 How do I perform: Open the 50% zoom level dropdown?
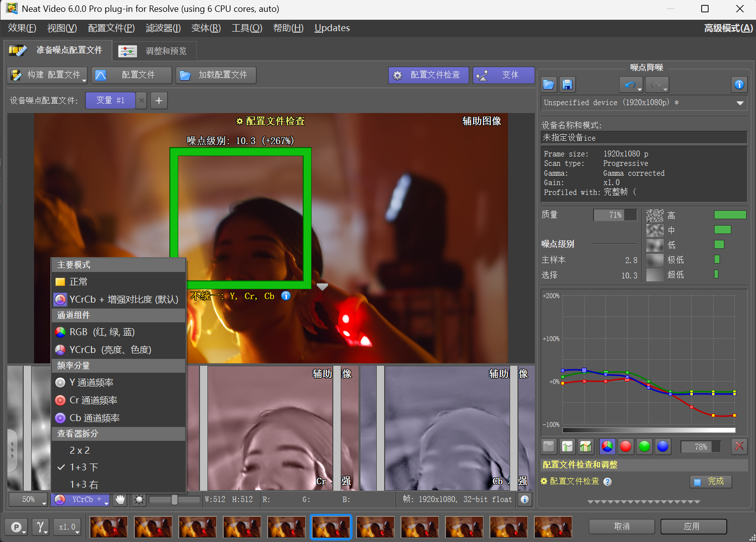click(x=28, y=500)
